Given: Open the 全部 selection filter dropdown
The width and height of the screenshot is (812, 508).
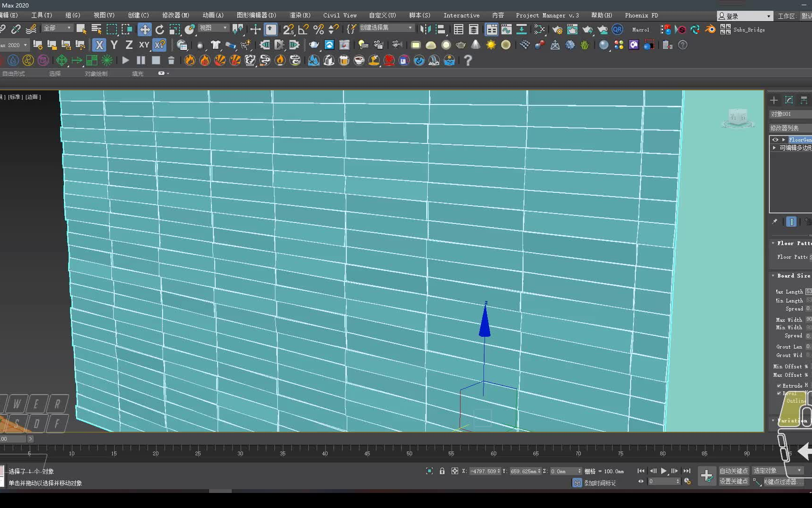Looking at the screenshot, I should point(57,28).
